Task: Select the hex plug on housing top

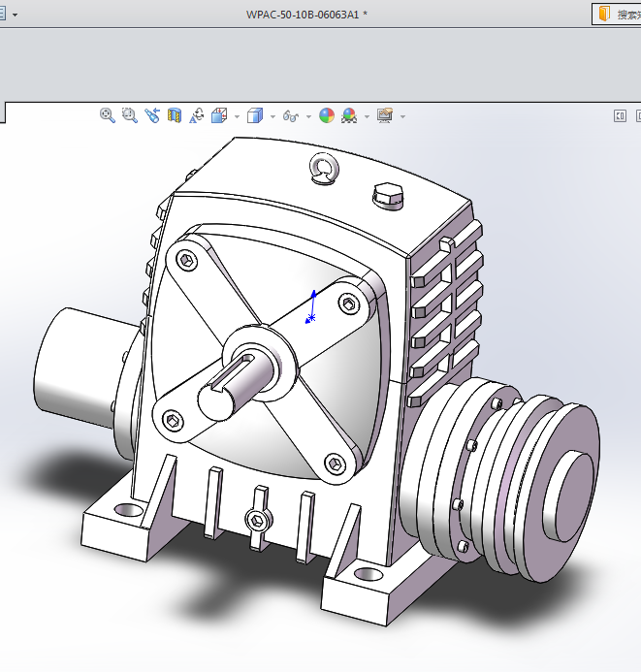Action: 388,196
